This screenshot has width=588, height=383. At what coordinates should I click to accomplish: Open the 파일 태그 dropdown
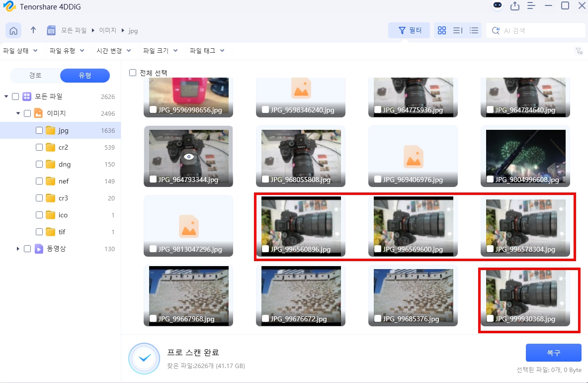pos(207,51)
